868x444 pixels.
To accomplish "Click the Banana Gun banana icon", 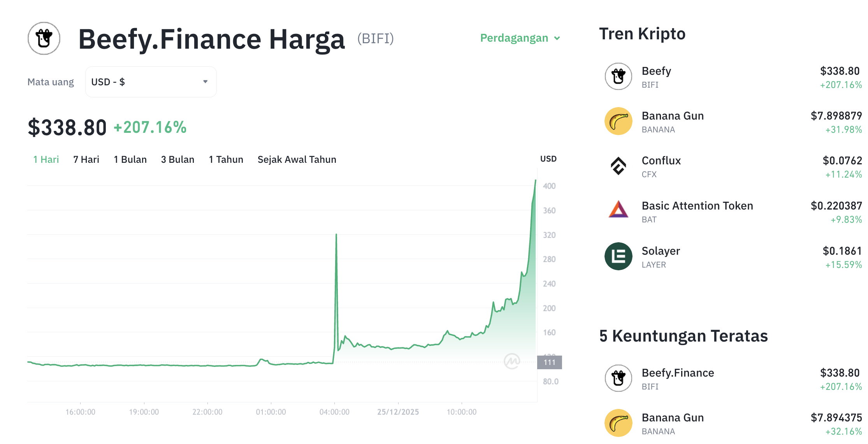I will [x=618, y=122].
